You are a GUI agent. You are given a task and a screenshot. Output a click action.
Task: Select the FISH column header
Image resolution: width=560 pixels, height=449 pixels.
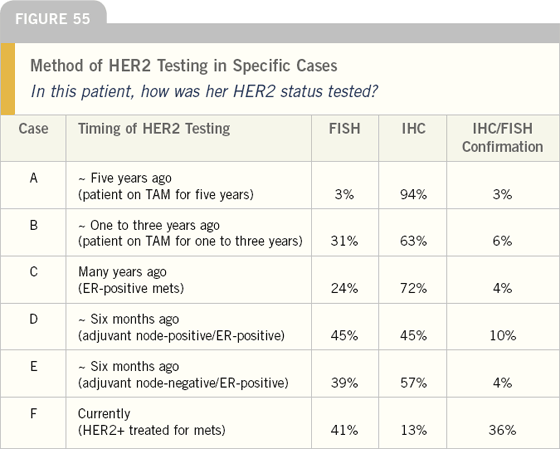click(x=345, y=129)
